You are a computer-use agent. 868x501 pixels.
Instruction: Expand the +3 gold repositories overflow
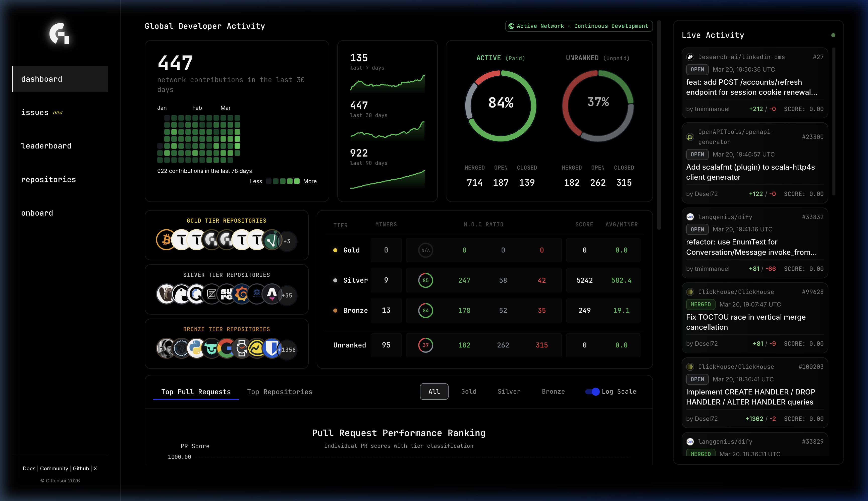pos(287,241)
